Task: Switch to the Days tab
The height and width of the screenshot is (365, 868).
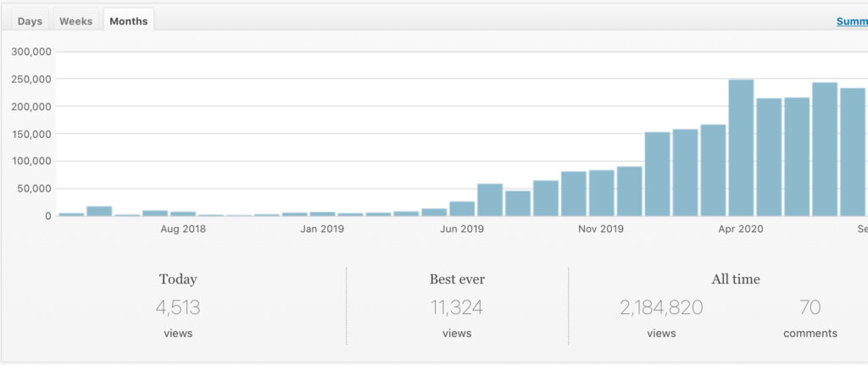Action: point(30,21)
